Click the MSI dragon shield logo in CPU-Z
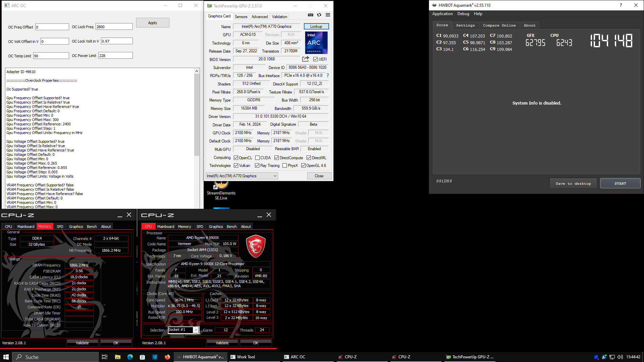This screenshot has width=644, height=362. coord(256,246)
